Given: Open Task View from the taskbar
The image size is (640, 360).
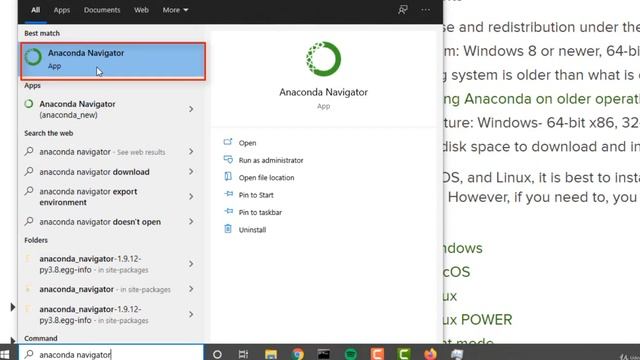Looking at the screenshot, I should tap(243, 354).
